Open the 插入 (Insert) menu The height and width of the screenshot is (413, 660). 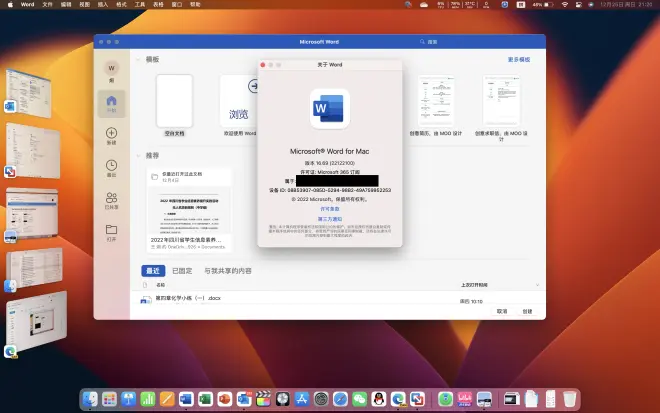[x=103, y=5]
